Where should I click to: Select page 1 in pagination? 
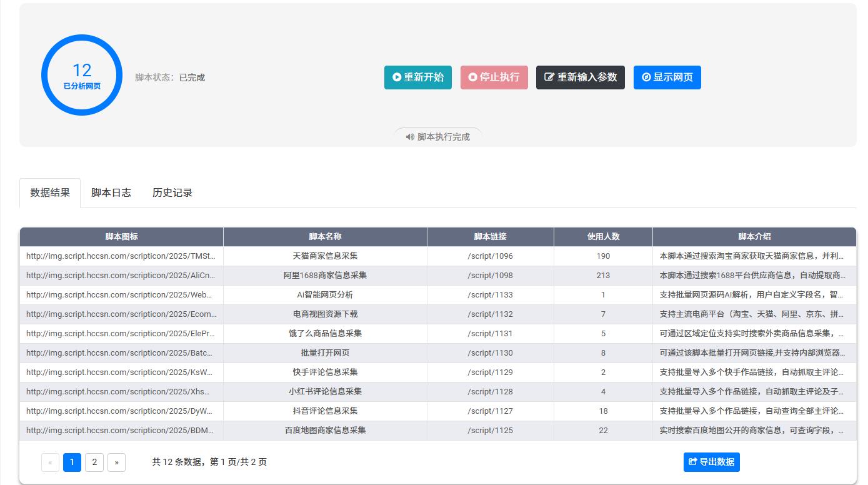(x=72, y=462)
